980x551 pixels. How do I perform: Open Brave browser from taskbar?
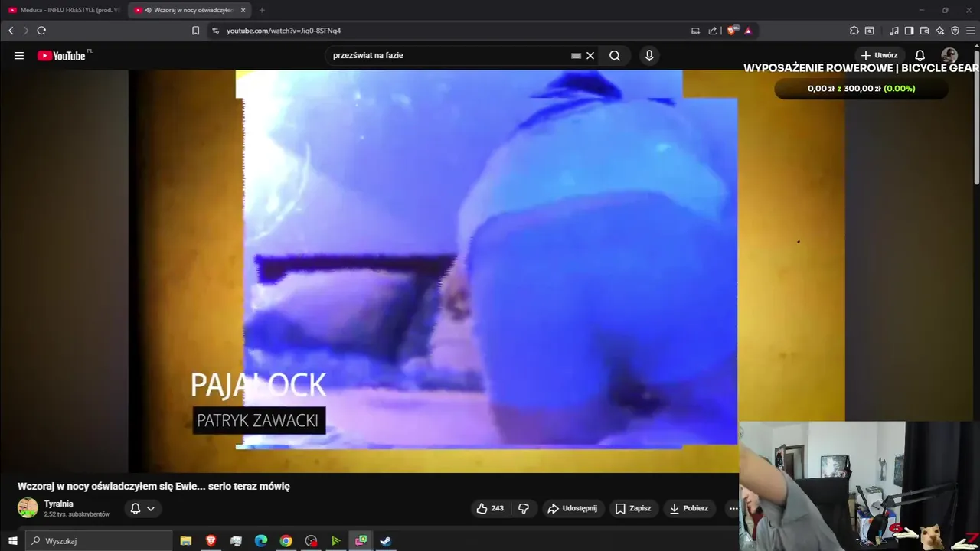[211, 541]
